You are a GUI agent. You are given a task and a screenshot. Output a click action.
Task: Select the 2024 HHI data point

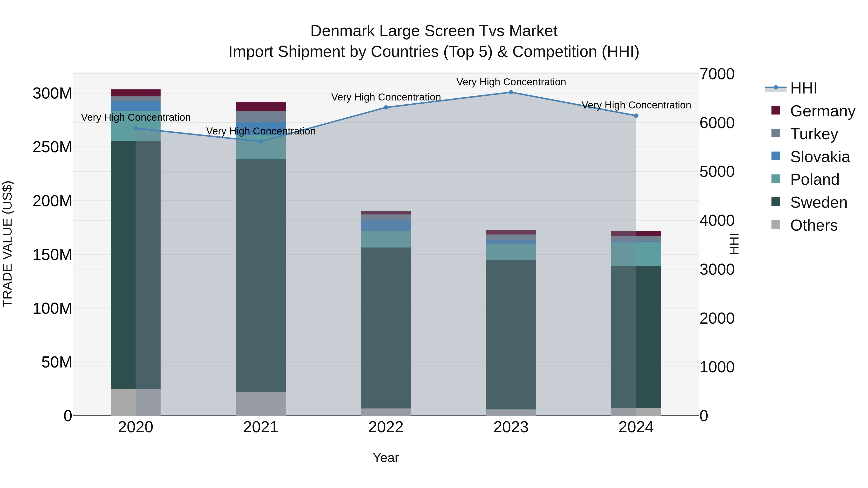(x=636, y=116)
